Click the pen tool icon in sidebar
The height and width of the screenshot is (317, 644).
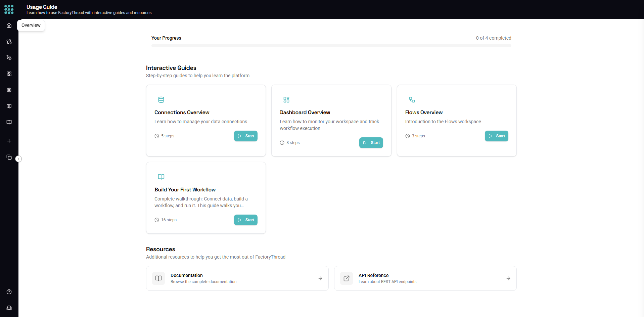point(9,58)
